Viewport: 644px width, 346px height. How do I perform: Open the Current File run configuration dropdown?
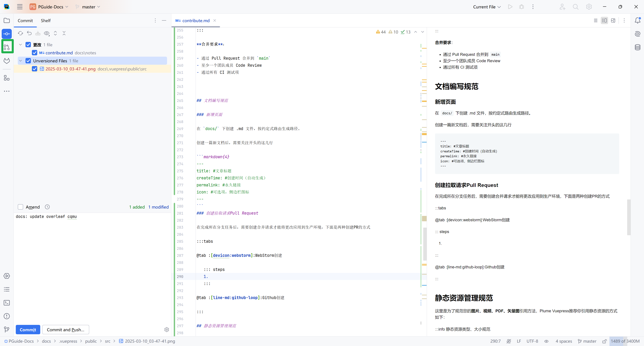(487, 7)
